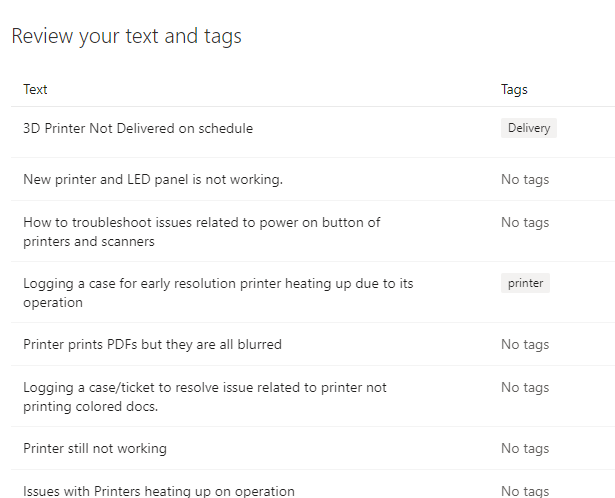Select the Text column header

click(35, 89)
